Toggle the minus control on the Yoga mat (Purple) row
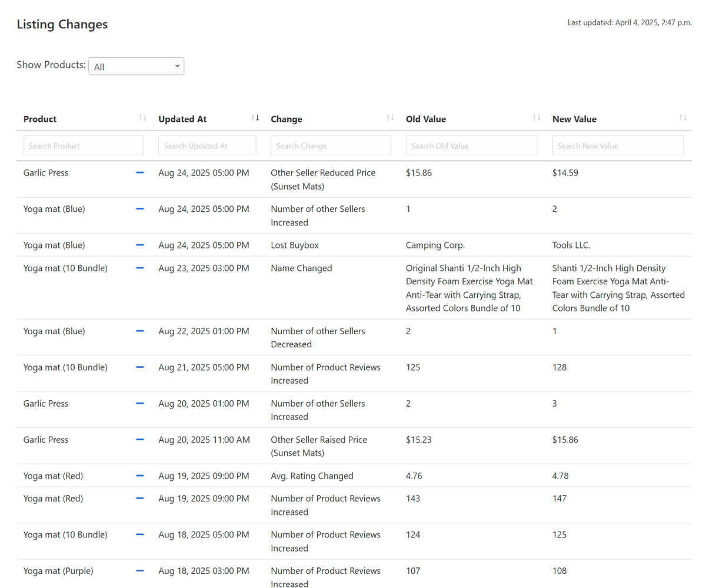This screenshot has height=588, width=706. [x=139, y=570]
